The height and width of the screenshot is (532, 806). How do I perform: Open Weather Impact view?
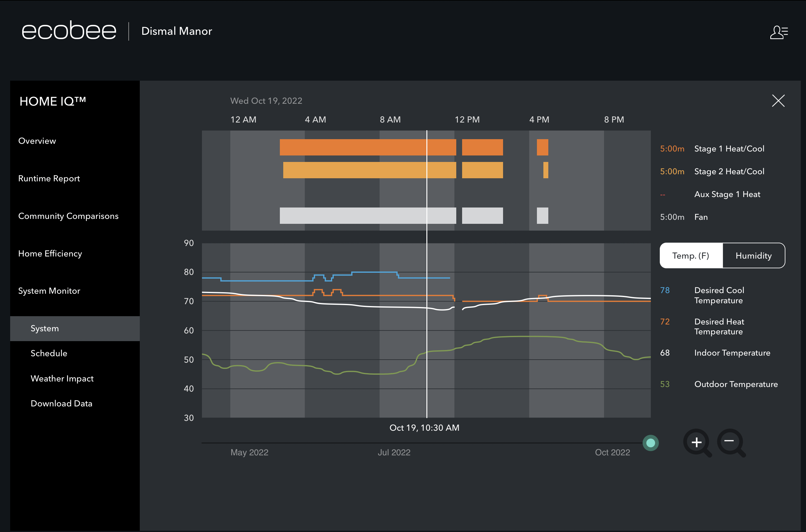pos(62,378)
